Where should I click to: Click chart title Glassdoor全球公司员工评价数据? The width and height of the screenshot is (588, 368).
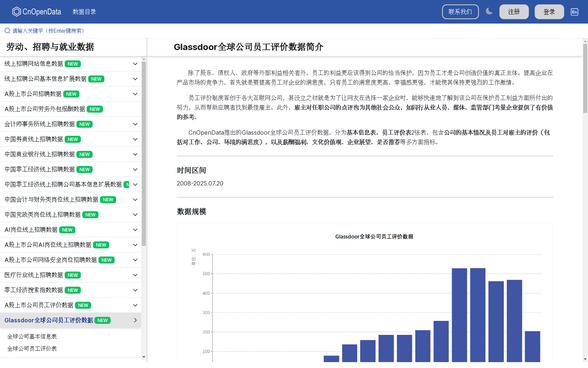[374, 237]
